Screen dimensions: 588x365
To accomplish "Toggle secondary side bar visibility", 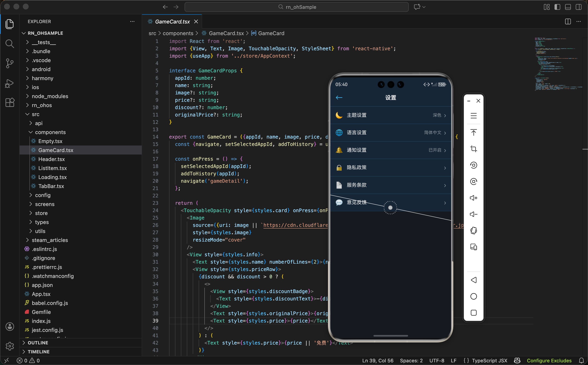I will click(578, 7).
